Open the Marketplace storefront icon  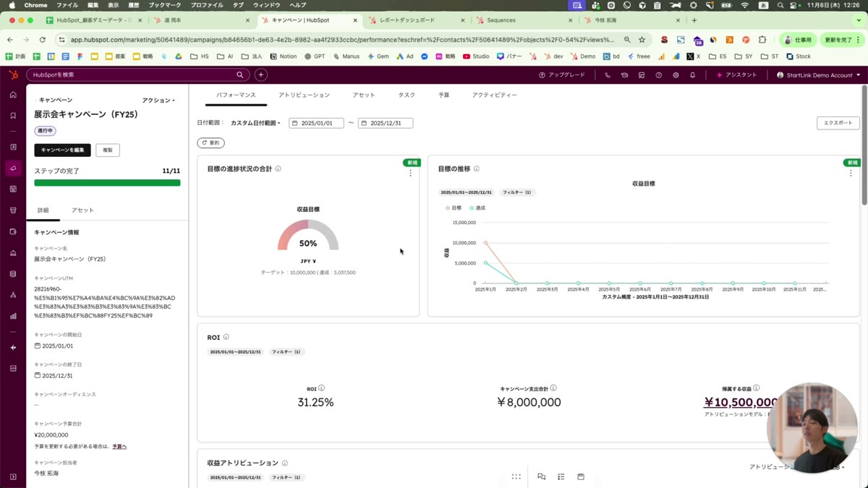(x=641, y=75)
